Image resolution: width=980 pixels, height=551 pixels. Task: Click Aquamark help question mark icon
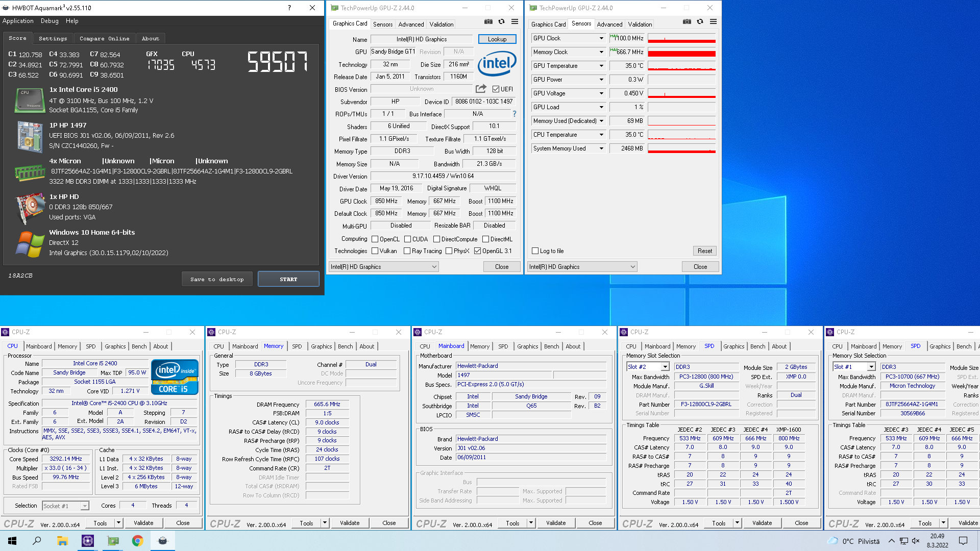point(289,8)
